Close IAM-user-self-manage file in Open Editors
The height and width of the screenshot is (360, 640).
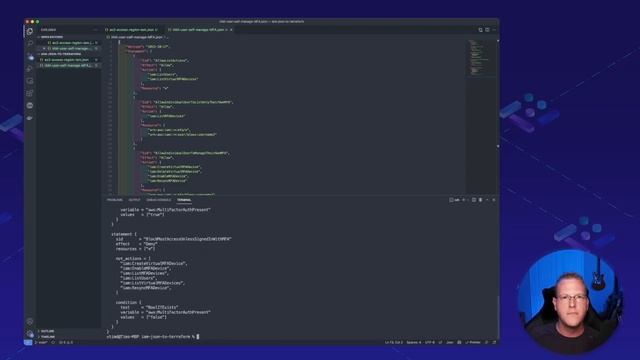pyautogui.click(x=44, y=48)
